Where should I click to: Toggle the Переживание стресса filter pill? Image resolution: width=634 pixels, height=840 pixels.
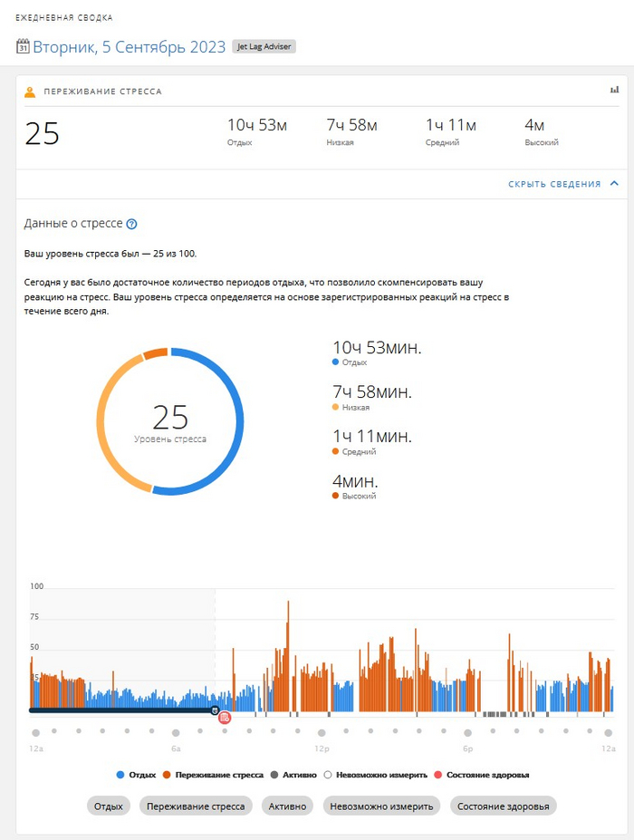196,806
